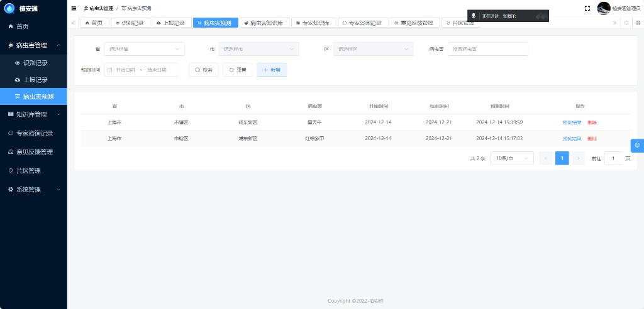Click the microphone icon in speaking overlay
The width and height of the screenshot is (644, 309).
pos(473,16)
